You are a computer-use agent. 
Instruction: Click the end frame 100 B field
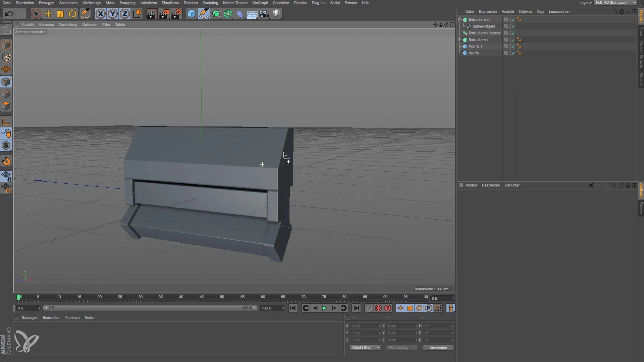(273, 308)
